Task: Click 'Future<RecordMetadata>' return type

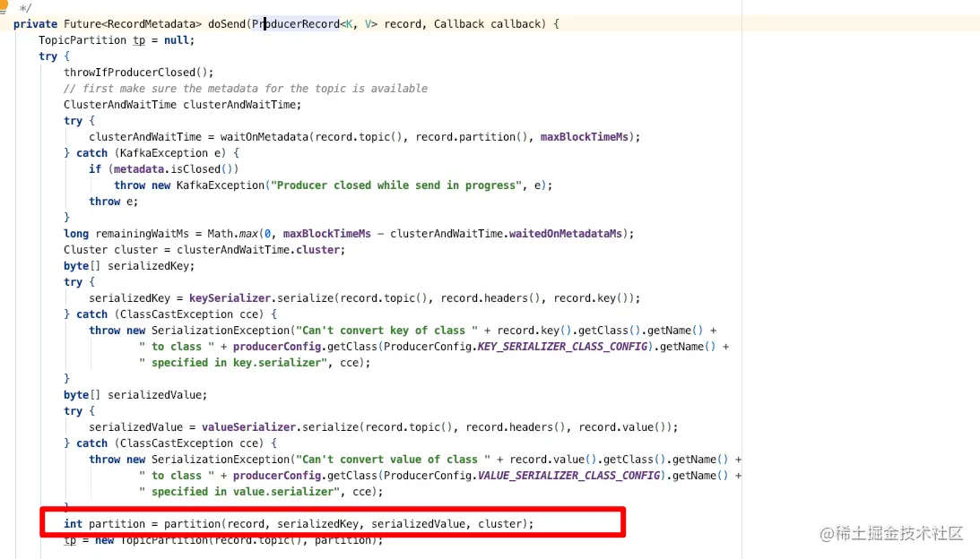Action: point(133,23)
